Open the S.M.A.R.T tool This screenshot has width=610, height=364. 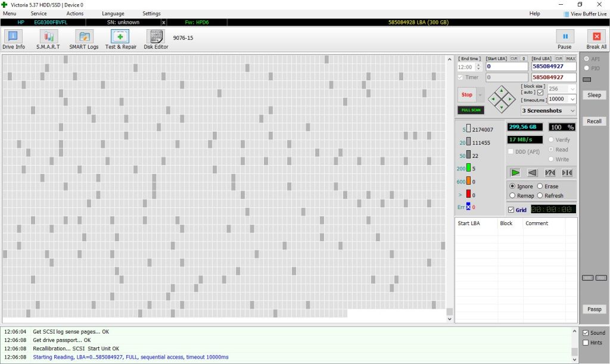coord(48,40)
